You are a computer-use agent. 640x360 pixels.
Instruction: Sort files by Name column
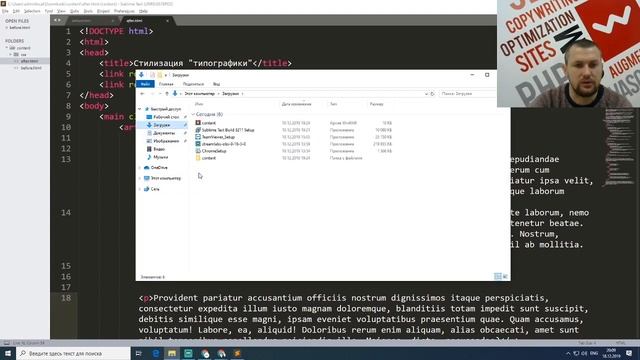tap(199, 104)
